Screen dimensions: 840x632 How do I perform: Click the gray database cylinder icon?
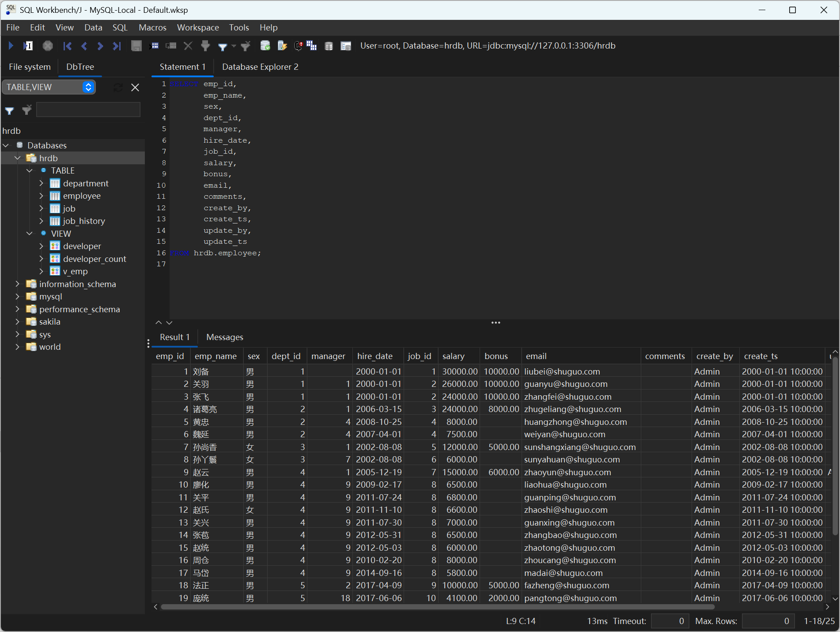(329, 46)
